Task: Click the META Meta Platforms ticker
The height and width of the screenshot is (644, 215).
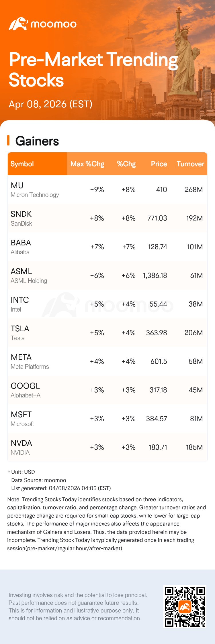Action: tap(21, 357)
